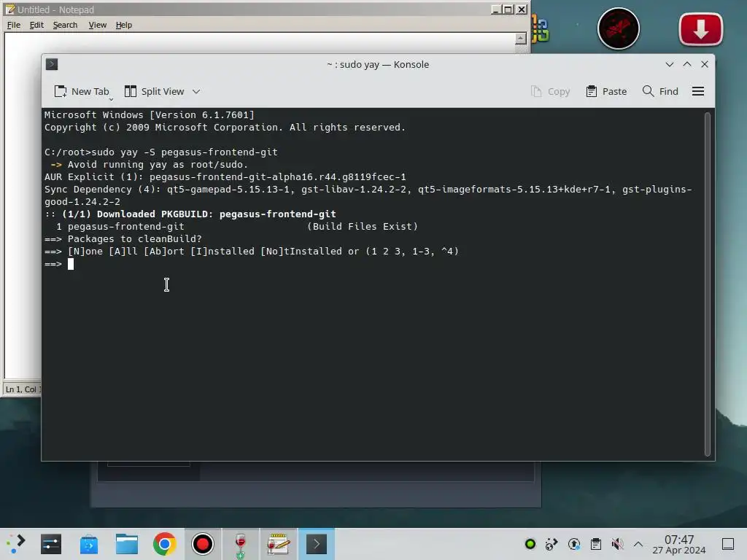Click the Konsole terminal icon in title bar
747x560 pixels.
(52, 64)
